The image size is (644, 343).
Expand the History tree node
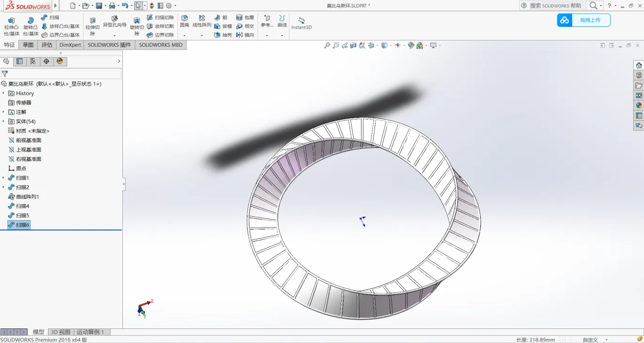[x=3, y=93]
